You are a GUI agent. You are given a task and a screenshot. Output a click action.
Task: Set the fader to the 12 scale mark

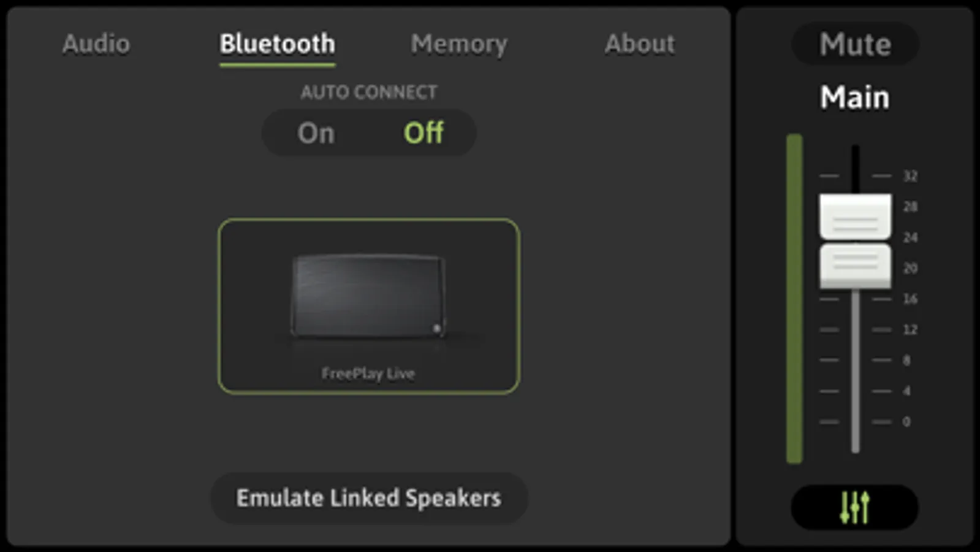910,329
